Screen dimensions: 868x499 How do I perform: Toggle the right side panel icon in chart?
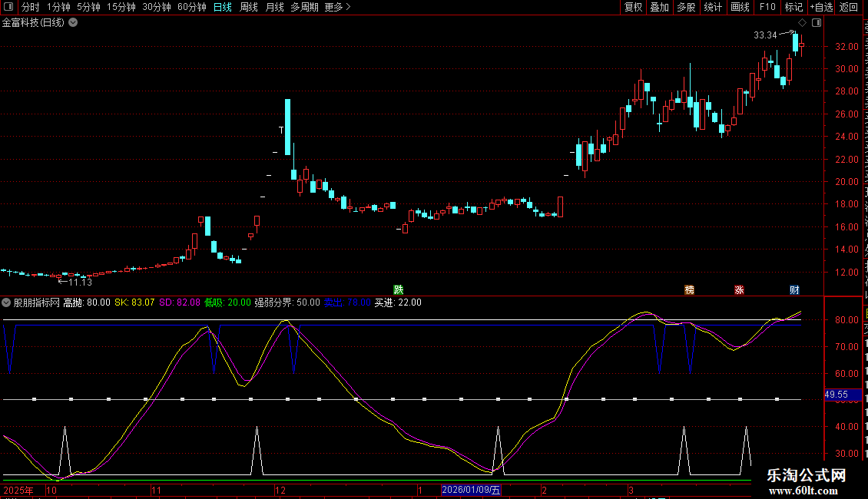click(817, 23)
